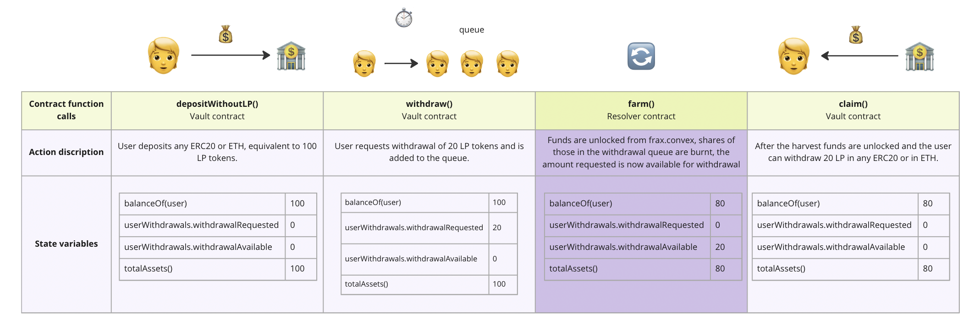Image resolution: width=980 pixels, height=332 pixels.
Task: Select the claim() Vault contract header
Action: [x=853, y=111]
